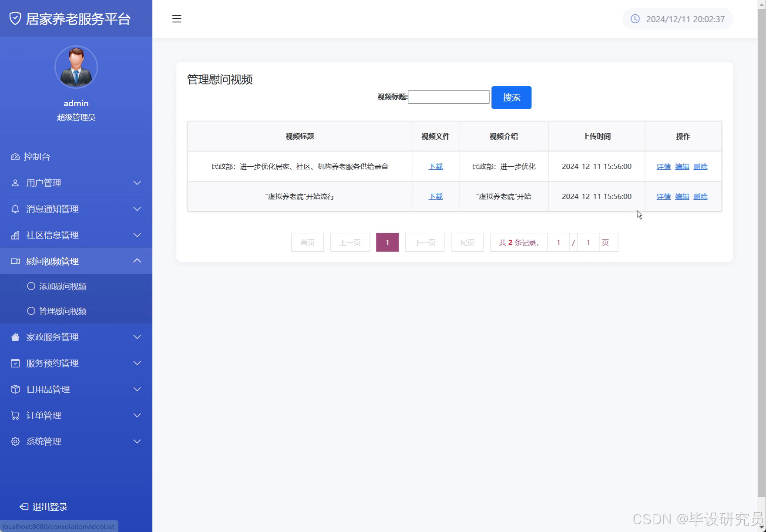Click the 社区信息管理 building icon

[15, 235]
